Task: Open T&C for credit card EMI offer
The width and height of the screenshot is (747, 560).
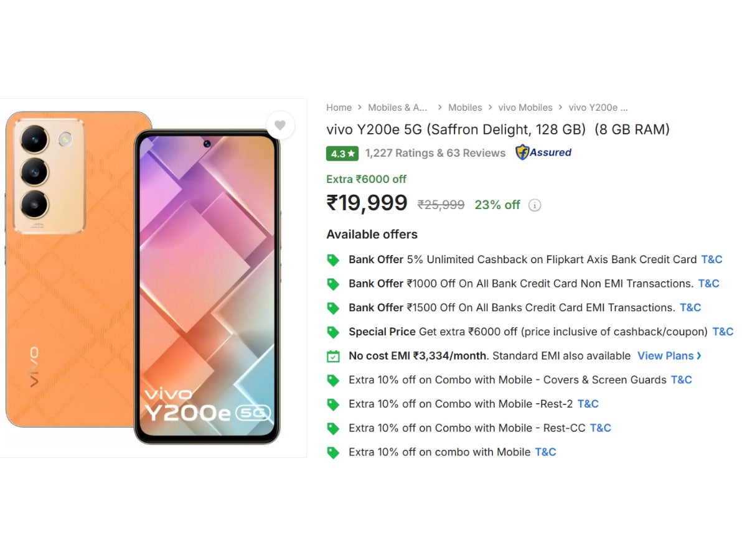Action: click(690, 308)
